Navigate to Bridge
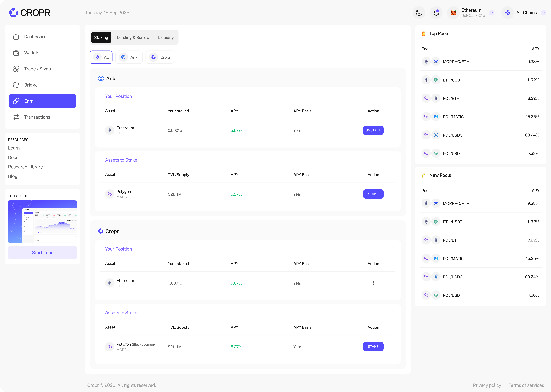The image size is (551, 392). tap(42, 85)
